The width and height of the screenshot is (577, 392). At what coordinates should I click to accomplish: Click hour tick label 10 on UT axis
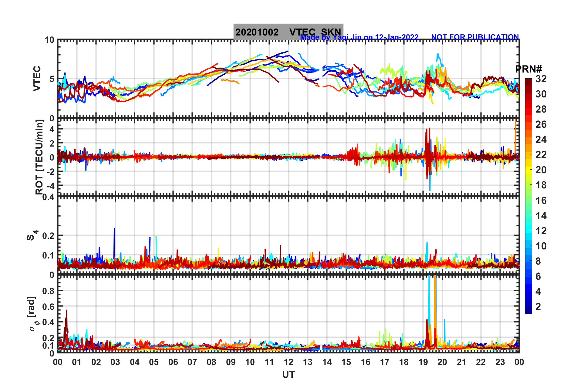tap(250, 362)
